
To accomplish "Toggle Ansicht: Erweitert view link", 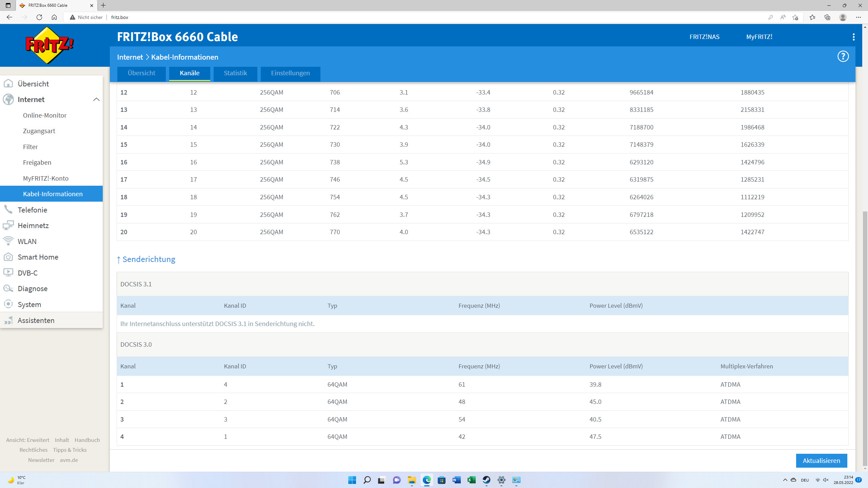I will coord(27,440).
